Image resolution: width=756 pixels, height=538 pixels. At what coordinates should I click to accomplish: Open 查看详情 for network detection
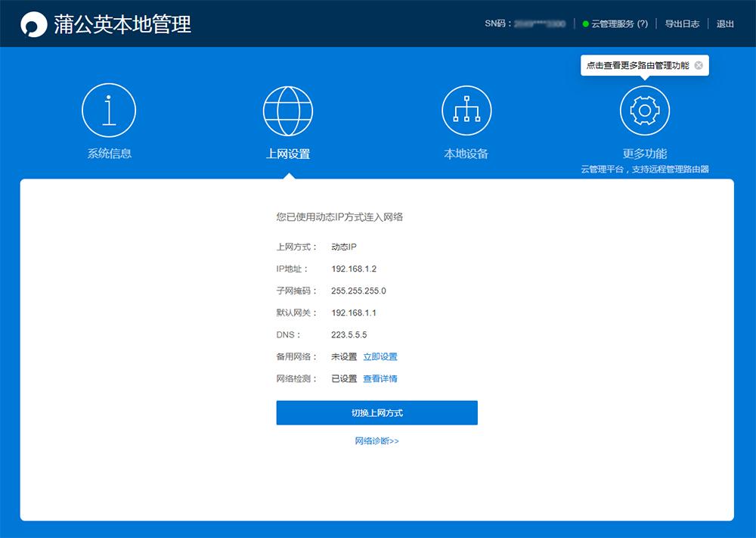(x=380, y=378)
